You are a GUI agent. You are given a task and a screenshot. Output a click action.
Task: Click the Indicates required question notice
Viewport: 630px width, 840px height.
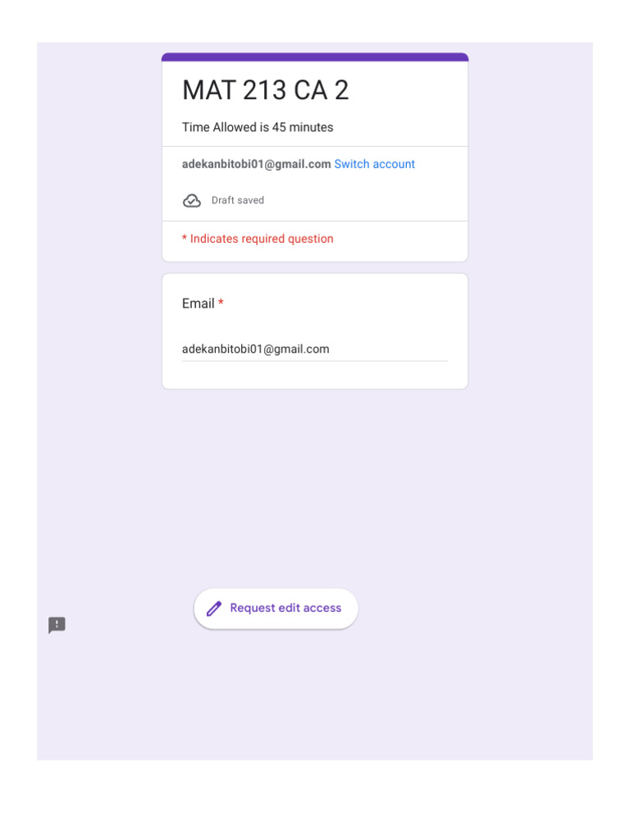tap(262, 239)
